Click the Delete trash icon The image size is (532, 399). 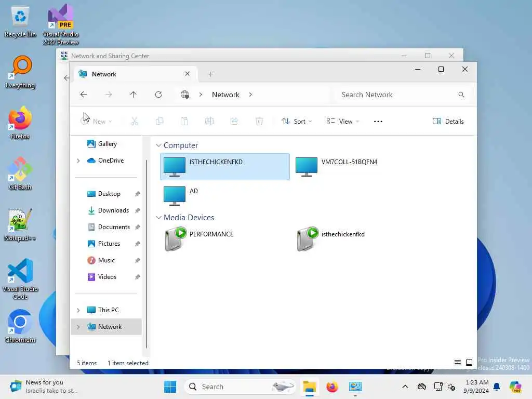(x=259, y=121)
